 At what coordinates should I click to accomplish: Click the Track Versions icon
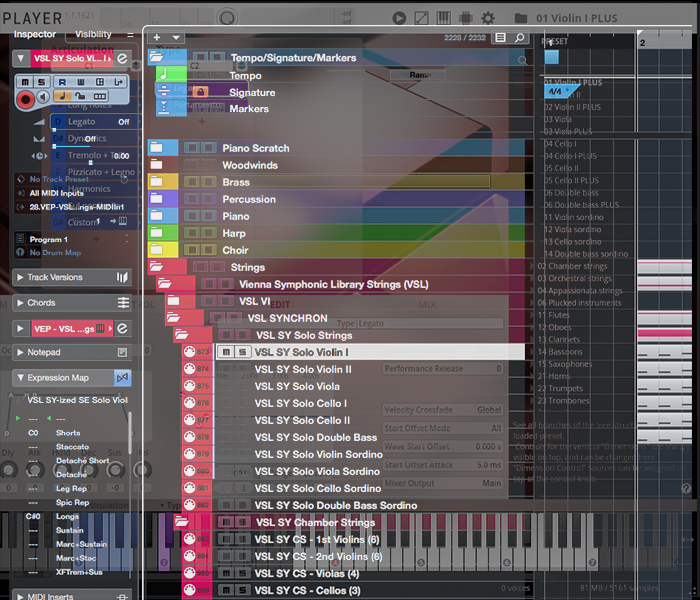(122, 277)
